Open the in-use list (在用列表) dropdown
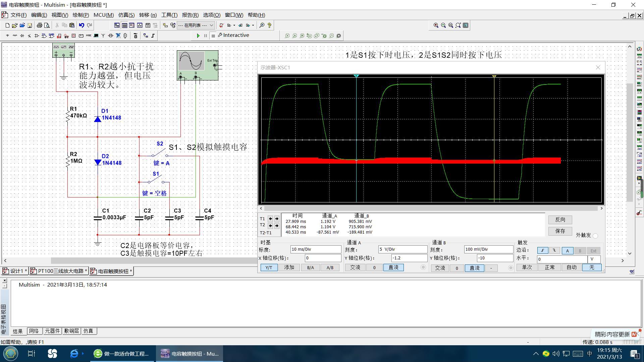Viewport: 644px width, 362px height. point(196,25)
